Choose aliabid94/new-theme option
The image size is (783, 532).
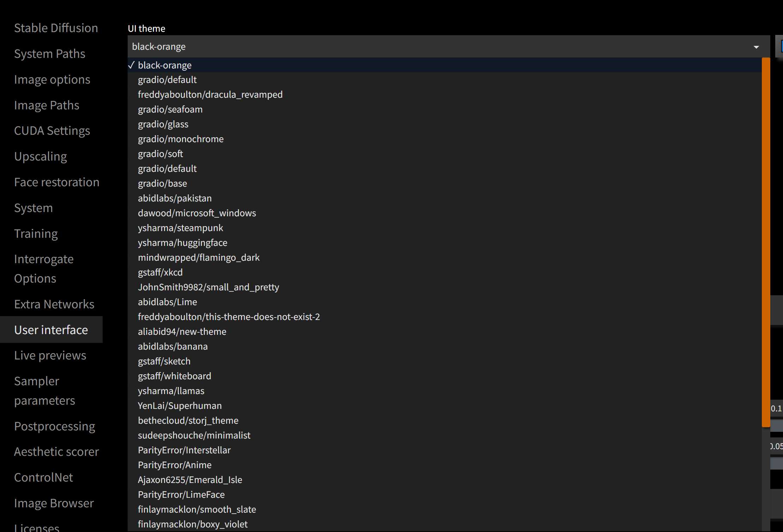click(x=445, y=332)
